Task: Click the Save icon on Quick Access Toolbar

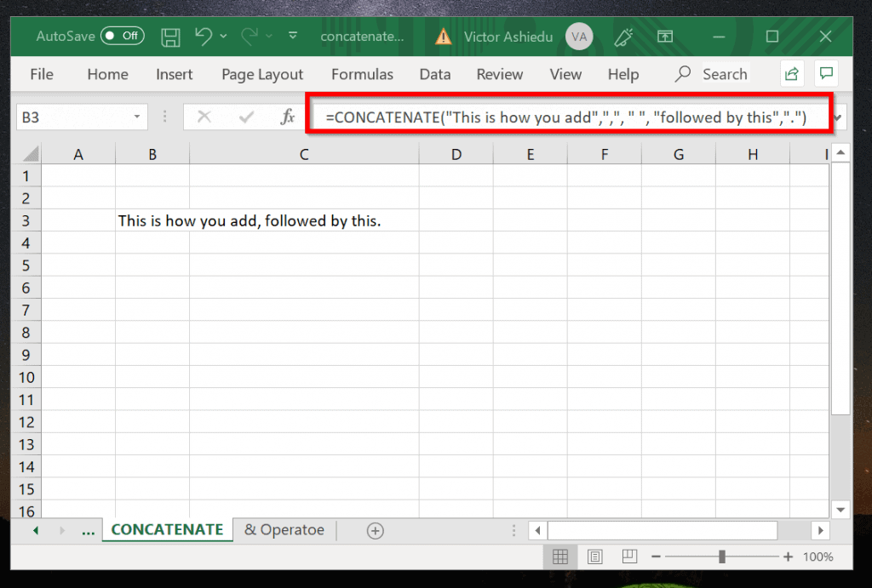Action: click(169, 37)
